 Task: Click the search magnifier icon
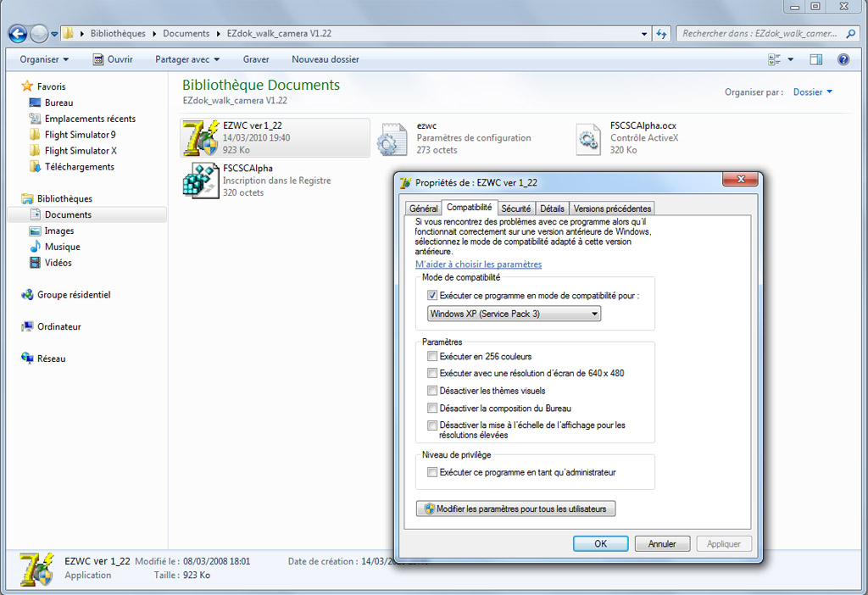[851, 34]
